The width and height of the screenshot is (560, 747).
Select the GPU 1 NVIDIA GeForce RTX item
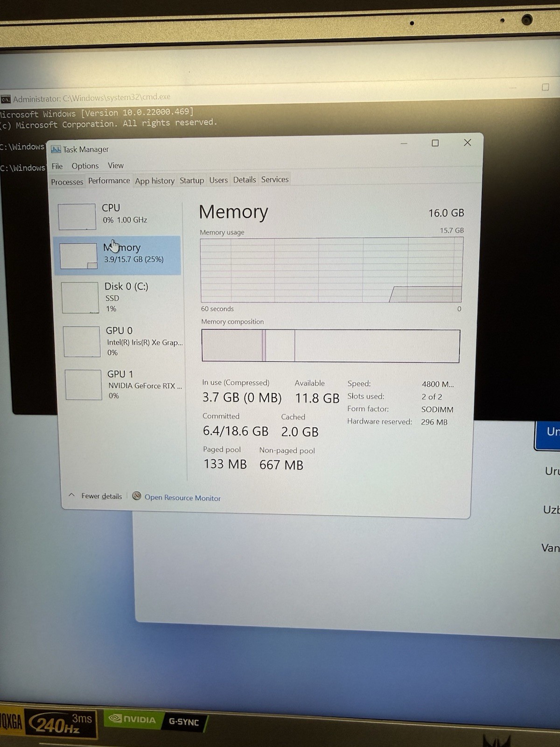124,385
